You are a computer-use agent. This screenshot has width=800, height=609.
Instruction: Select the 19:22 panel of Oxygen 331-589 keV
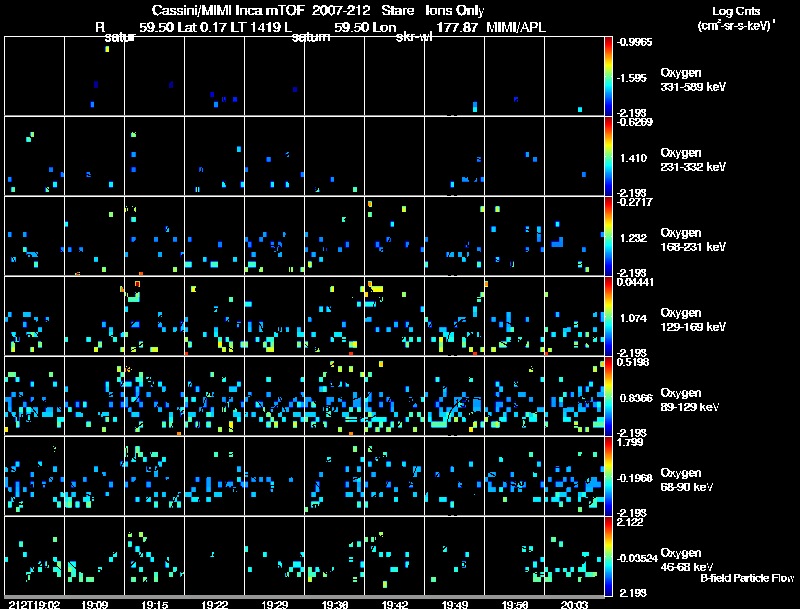pyautogui.click(x=214, y=76)
